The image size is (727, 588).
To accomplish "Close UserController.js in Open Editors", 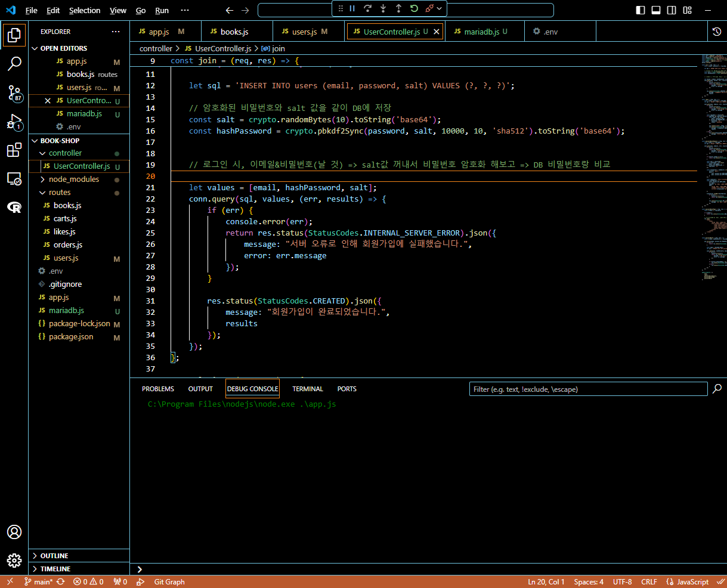I will point(48,101).
